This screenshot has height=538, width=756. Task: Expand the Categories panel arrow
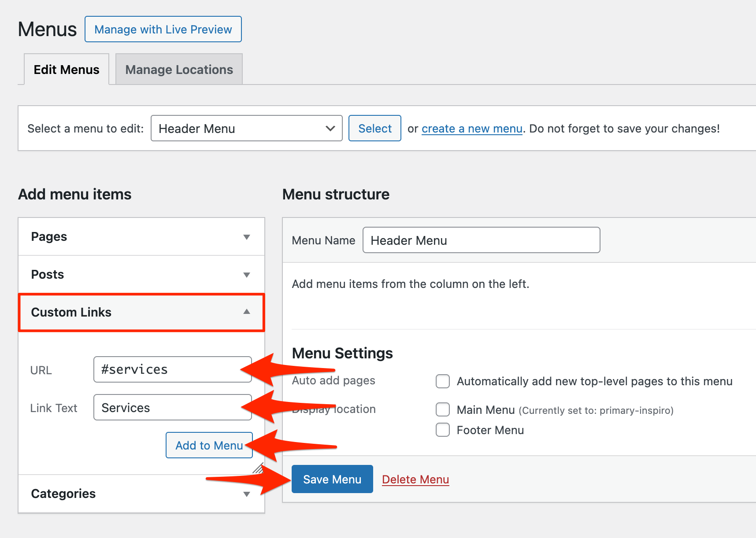pyautogui.click(x=247, y=494)
